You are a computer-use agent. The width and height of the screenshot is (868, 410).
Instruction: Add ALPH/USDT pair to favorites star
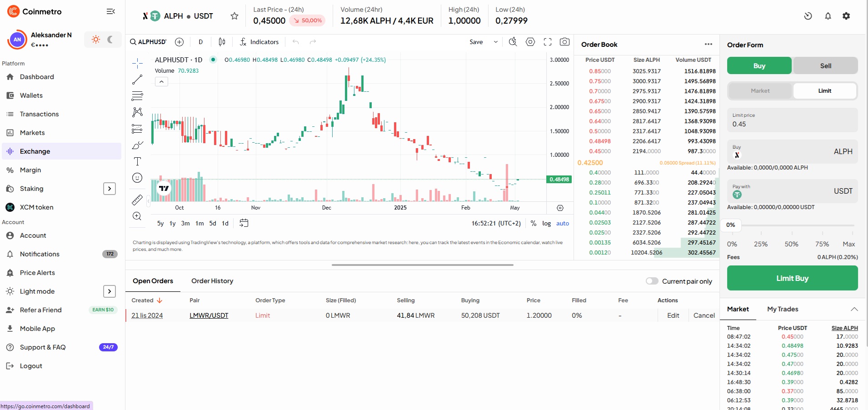234,16
